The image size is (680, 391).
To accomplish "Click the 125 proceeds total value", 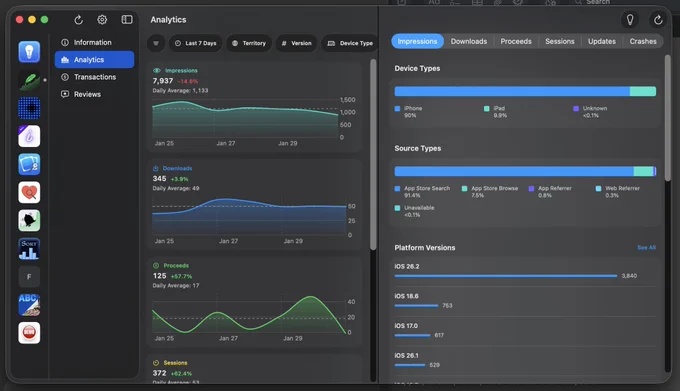I will click(x=159, y=276).
